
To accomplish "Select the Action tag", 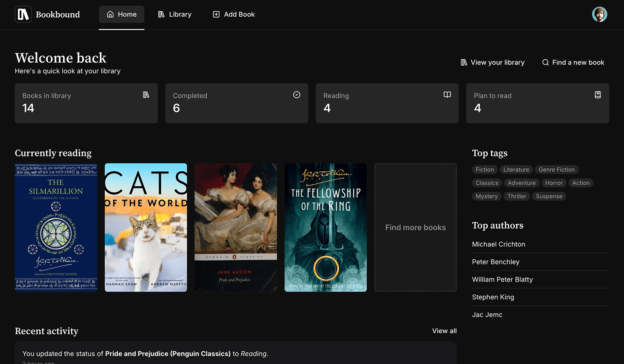I will click(581, 183).
